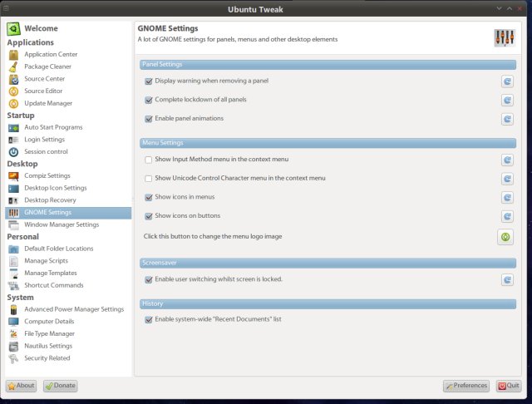Disable 'Show icons on buttons' checkbox
The height and width of the screenshot is (404, 532).
pyautogui.click(x=149, y=216)
